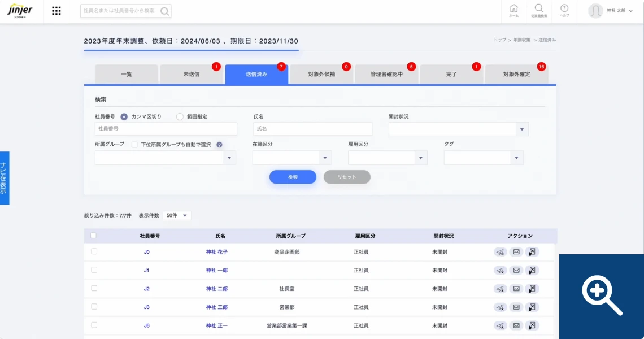This screenshot has height=339, width=644.
Task: Expand the 所属グループ dropdown
Action: pos(165,158)
